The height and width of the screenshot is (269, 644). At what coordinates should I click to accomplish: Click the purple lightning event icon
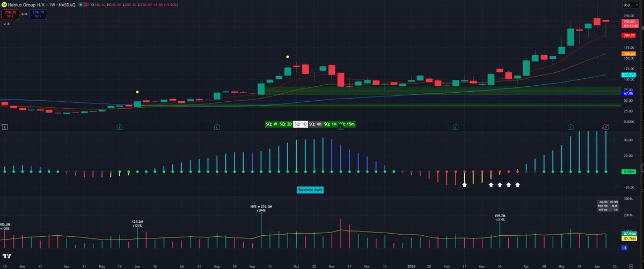pyautogui.click(x=605, y=127)
